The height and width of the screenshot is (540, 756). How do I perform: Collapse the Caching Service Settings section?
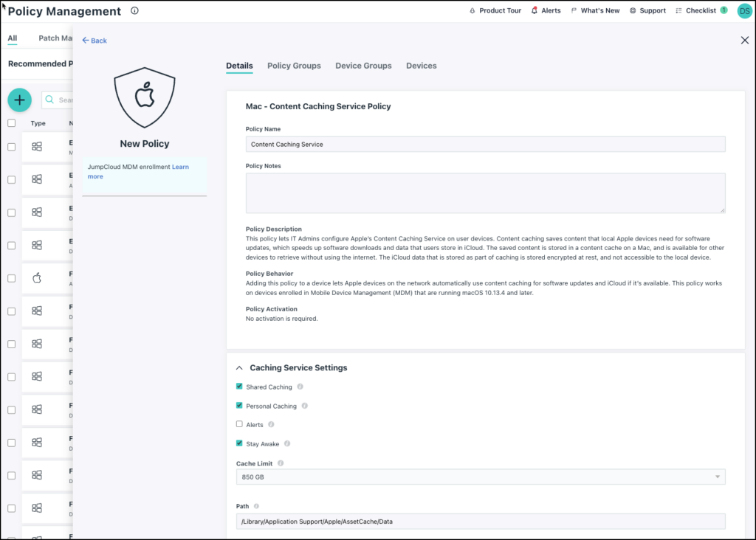pyautogui.click(x=239, y=367)
